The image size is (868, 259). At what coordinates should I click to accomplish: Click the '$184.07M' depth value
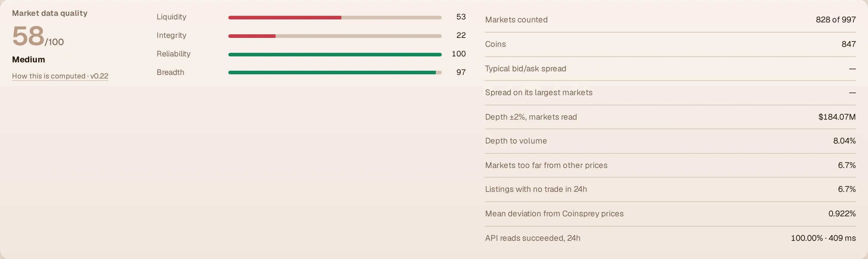click(837, 117)
